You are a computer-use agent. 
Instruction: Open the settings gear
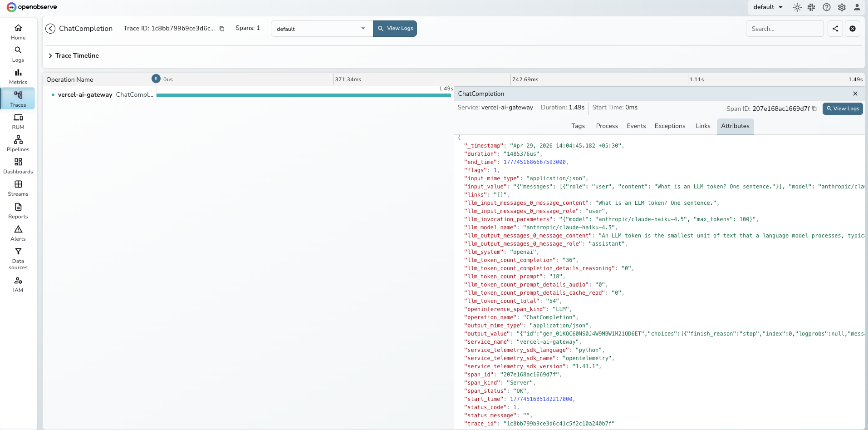[x=842, y=7]
